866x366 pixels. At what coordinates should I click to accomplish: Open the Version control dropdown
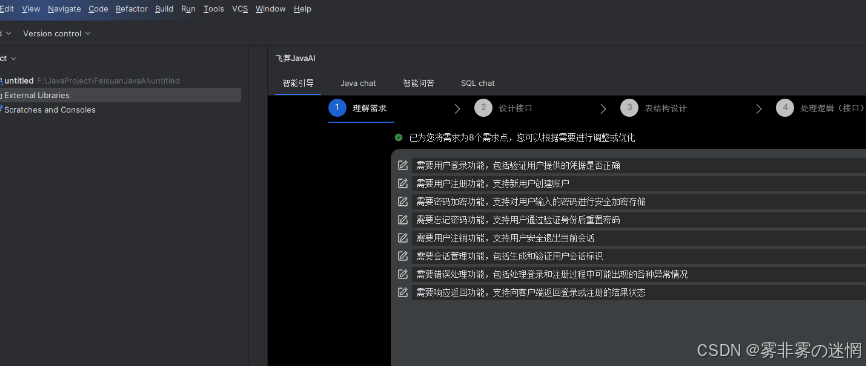click(57, 34)
